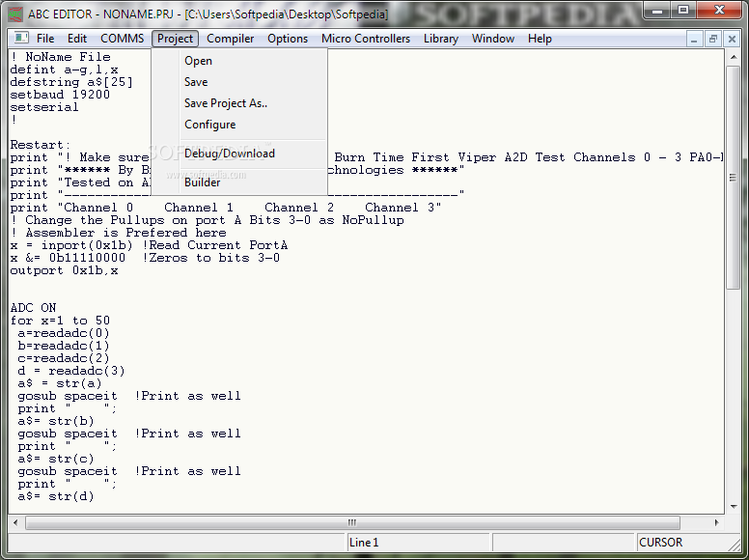The image size is (749, 560).
Task: Click the "setbaud 19200" line
Action: point(60,95)
